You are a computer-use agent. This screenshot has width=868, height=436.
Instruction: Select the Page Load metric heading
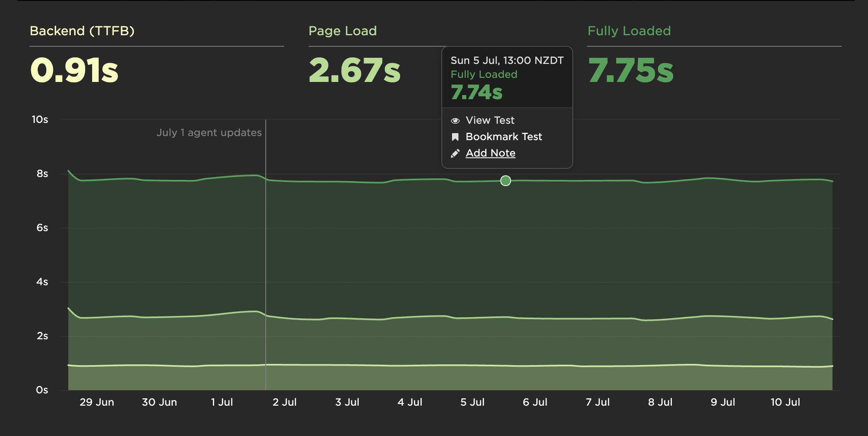(x=343, y=31)
